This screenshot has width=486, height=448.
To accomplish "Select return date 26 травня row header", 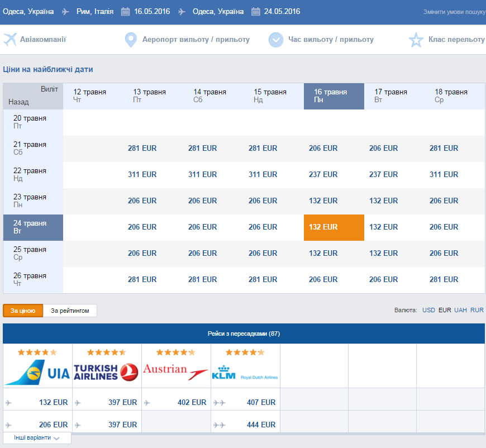I will (33, 280).
